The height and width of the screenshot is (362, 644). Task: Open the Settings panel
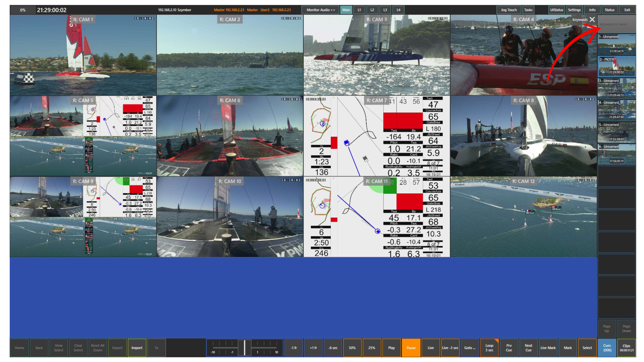point(574,10)
